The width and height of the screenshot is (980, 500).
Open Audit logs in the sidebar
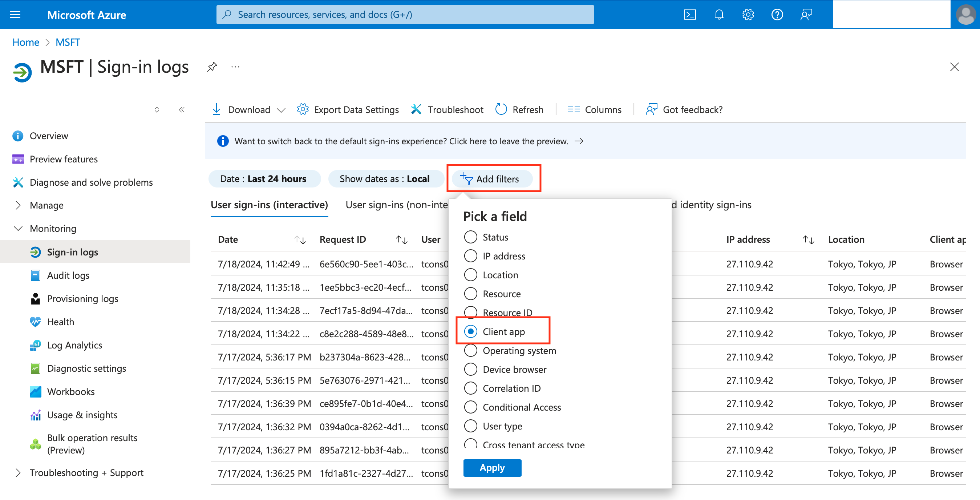pyautogui.click(x=68, y=275)
